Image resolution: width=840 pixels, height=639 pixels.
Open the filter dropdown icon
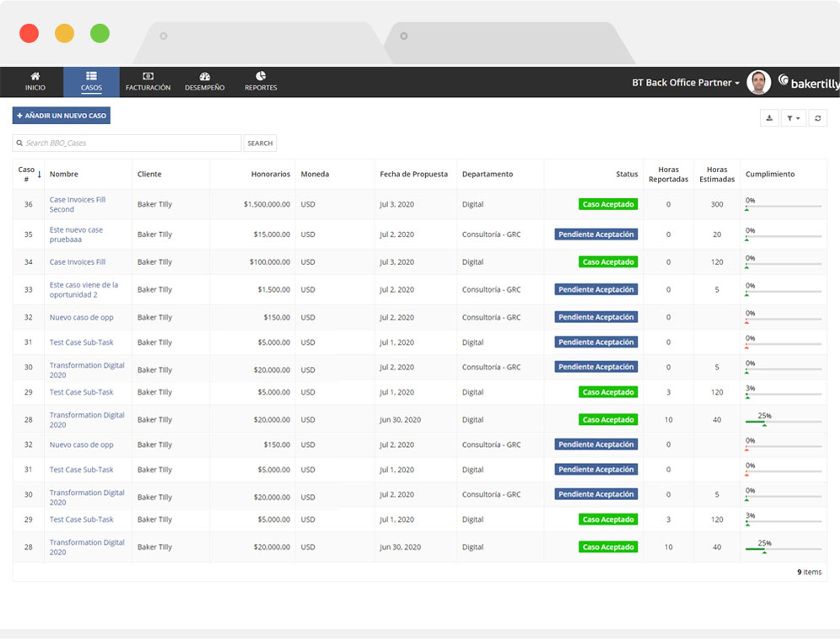click(793, 118)
